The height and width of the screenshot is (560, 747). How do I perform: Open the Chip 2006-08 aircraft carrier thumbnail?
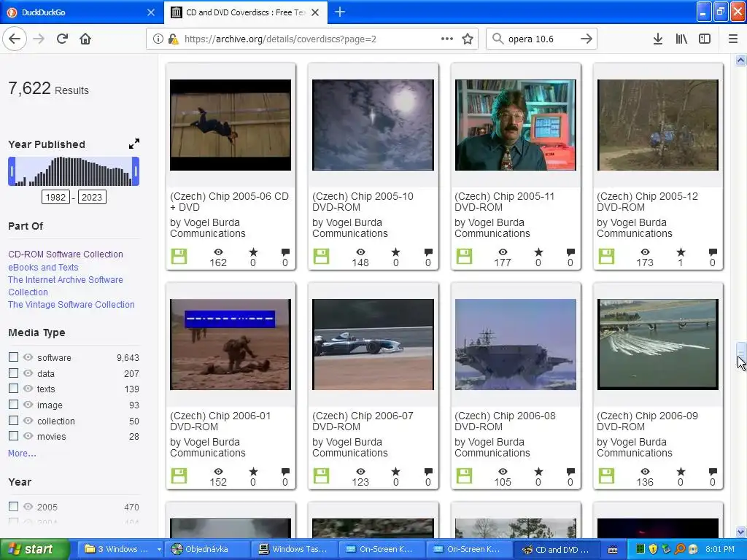coord(516,344)
